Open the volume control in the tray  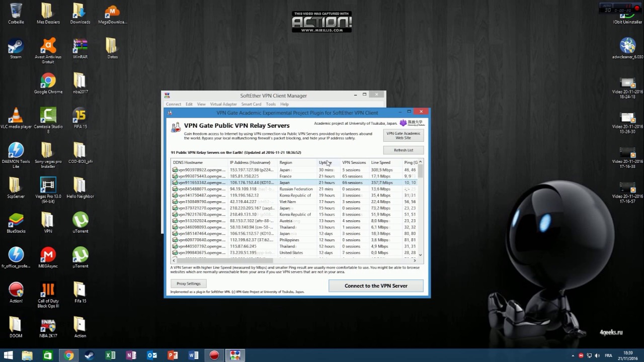point(598,355)
